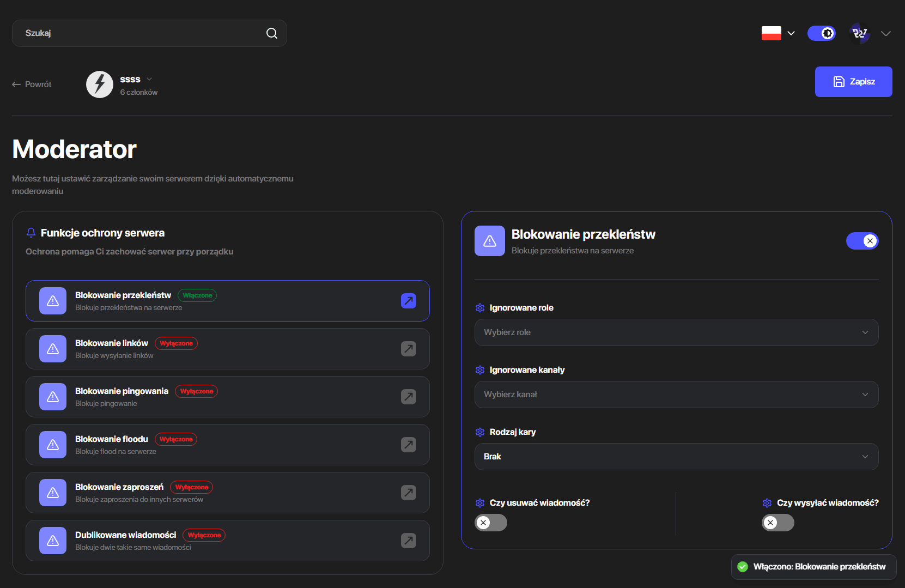This screenshot has height=588, width=905.
Task: Open Blokowanie zaproszeń arrow icon
Action: coord(409,493)
